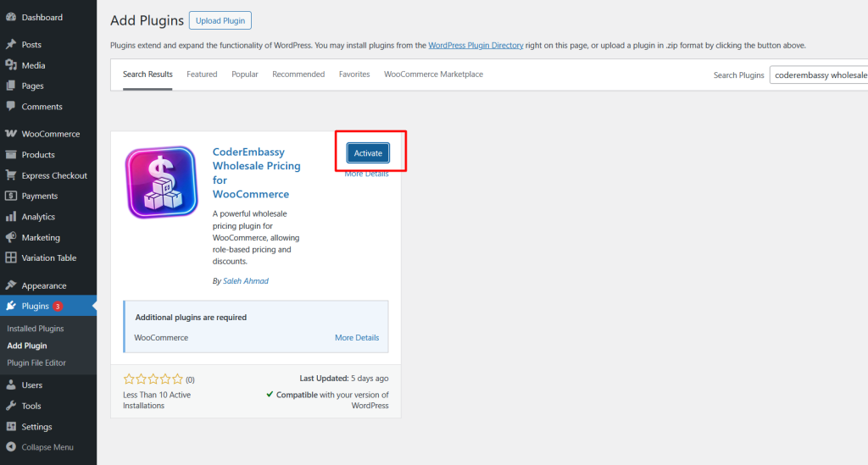Click the Appearance paintbrush icon
This screenshot has height=465, width=868.
point(10,285)
